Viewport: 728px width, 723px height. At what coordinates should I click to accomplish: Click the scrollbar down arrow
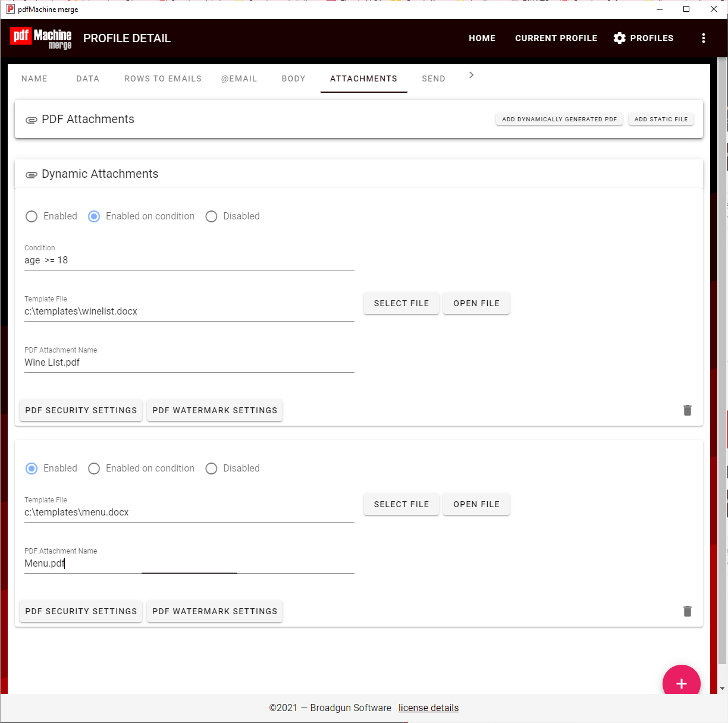click(723, 689)
